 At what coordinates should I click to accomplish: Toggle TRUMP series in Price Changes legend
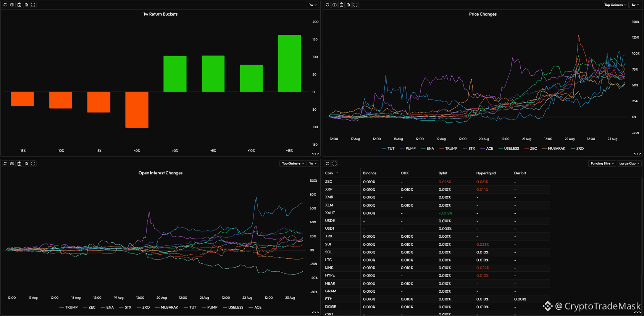click(448, 149)
